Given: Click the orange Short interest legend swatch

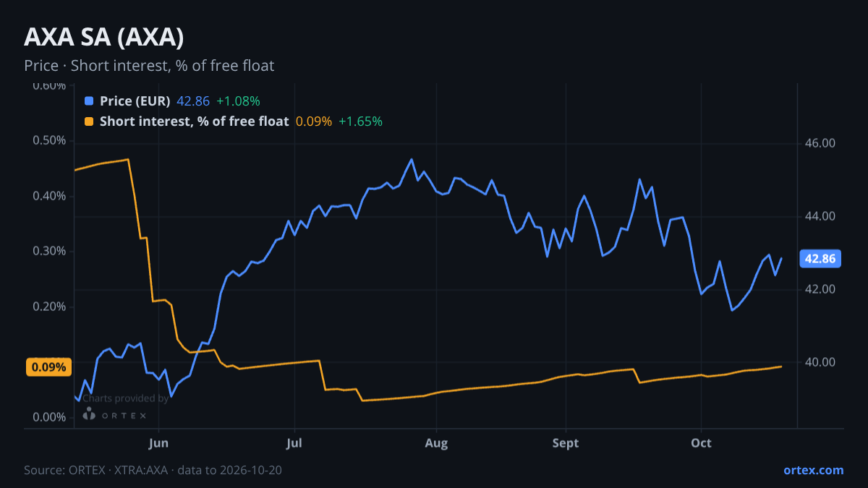Looking at the screenshot, I should tap(89, 121).
